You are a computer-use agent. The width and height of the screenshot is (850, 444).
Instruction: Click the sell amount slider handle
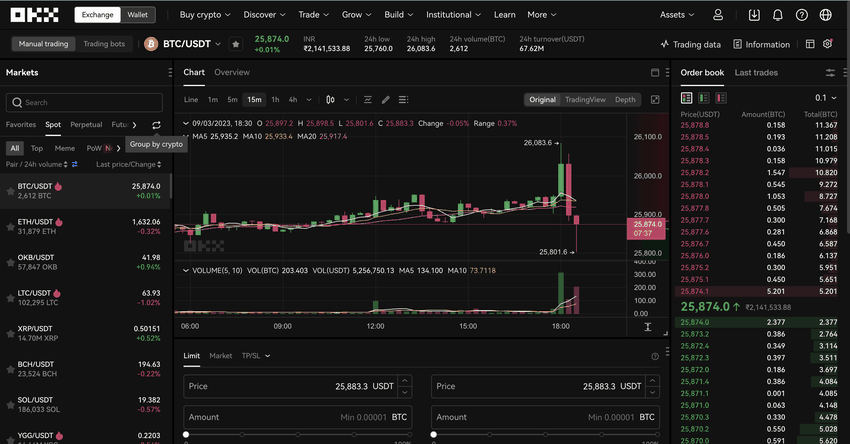click(434, 434)
